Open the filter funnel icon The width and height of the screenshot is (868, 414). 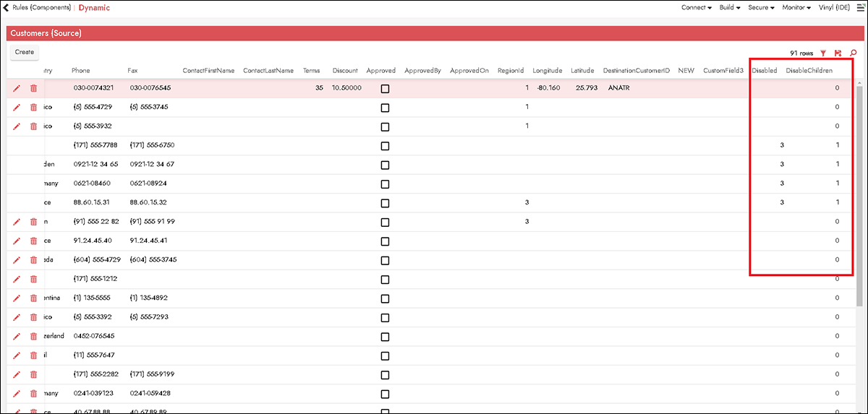click(x=823, y=53)
